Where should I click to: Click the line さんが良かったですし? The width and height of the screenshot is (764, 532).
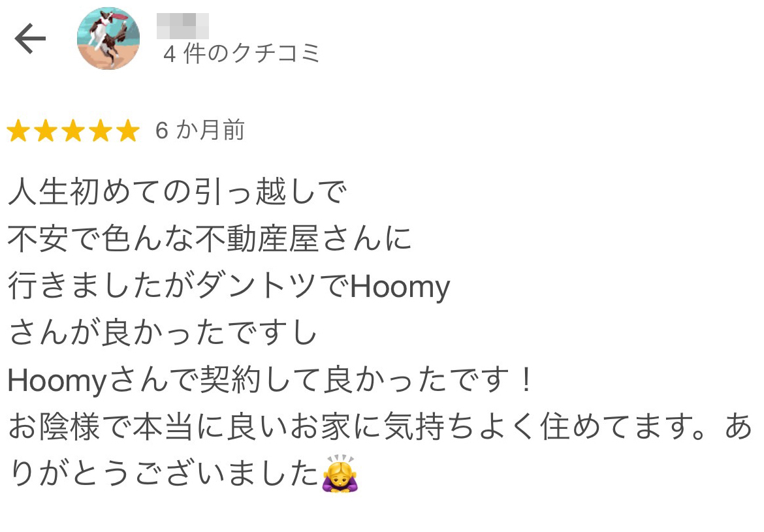tap(163, 333)
